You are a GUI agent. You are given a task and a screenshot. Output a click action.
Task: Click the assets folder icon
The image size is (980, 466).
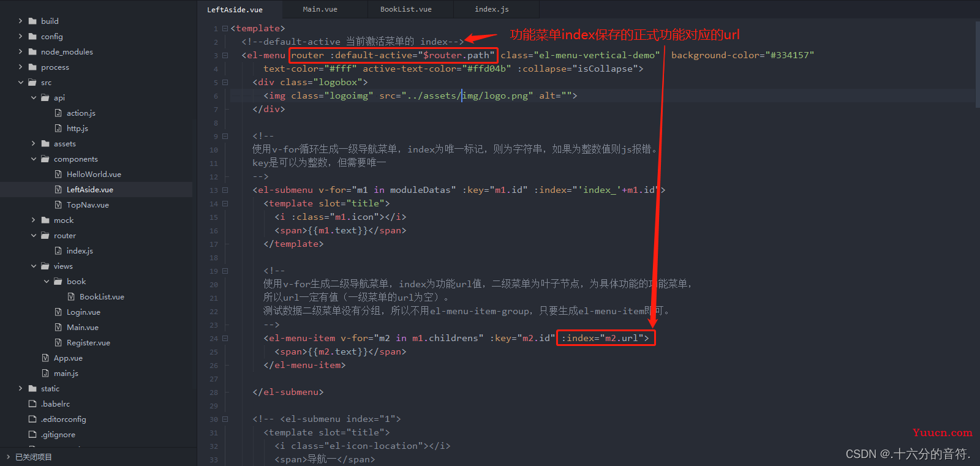45,143
